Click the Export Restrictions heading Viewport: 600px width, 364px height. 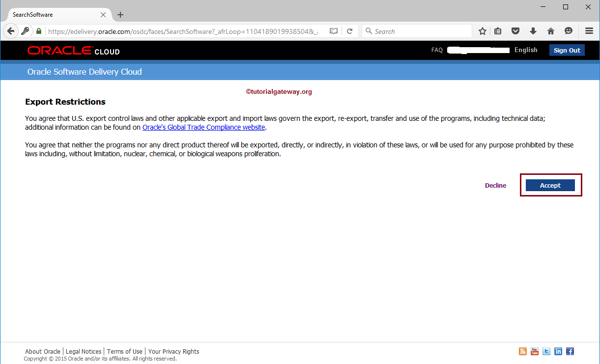[65, 102]
